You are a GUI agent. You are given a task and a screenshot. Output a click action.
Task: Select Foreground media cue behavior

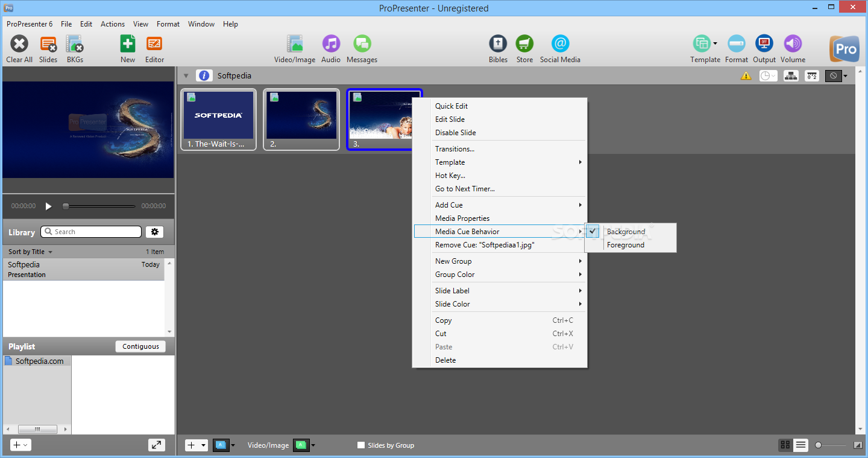[x=625, y=245]
